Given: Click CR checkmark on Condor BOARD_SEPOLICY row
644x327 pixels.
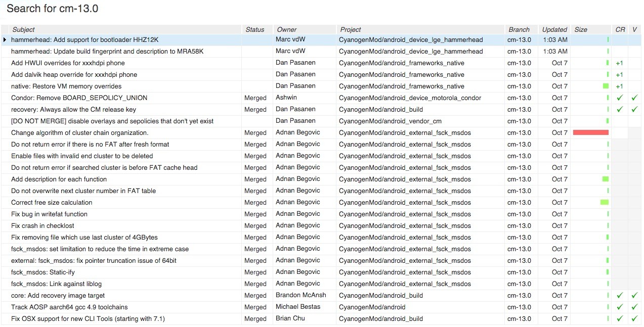Looking at the screenshot, I should click(x=619, y=98).
